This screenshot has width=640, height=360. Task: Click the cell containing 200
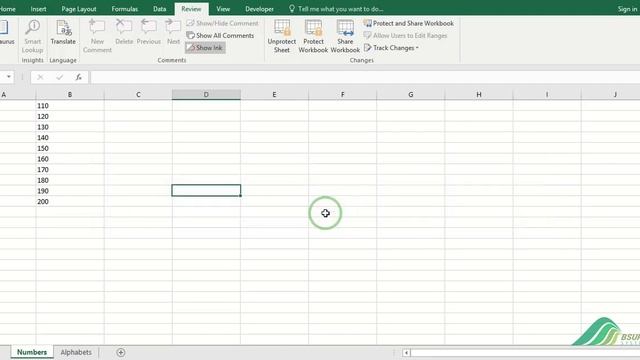[x=70, y=201]
